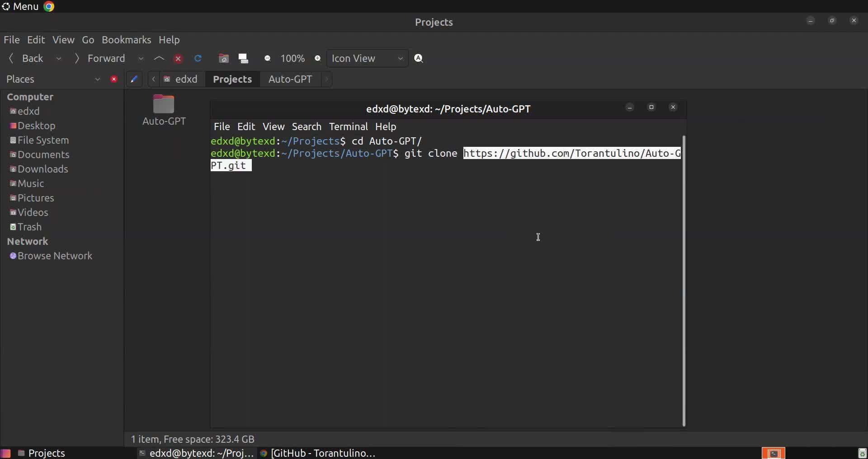868x459 pixels.
Task: Switch to the terminal taskbar button
Action: (196, 453)
